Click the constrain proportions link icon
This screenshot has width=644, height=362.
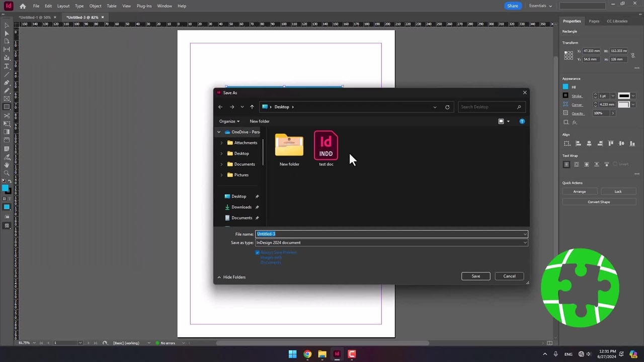click(x=633, y=55)
